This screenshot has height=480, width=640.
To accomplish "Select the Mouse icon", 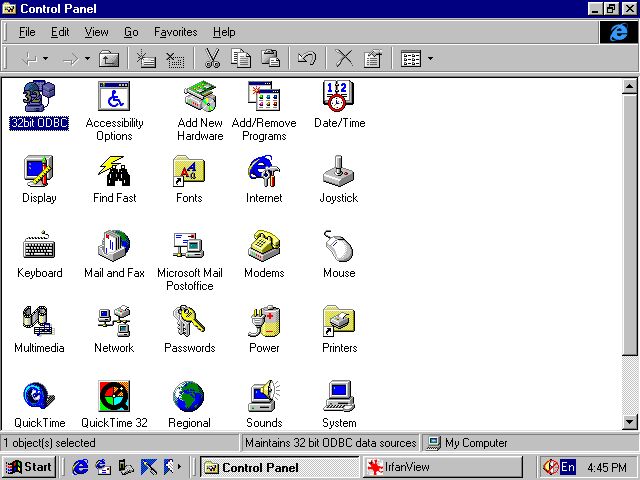I will tap(339, 255).
